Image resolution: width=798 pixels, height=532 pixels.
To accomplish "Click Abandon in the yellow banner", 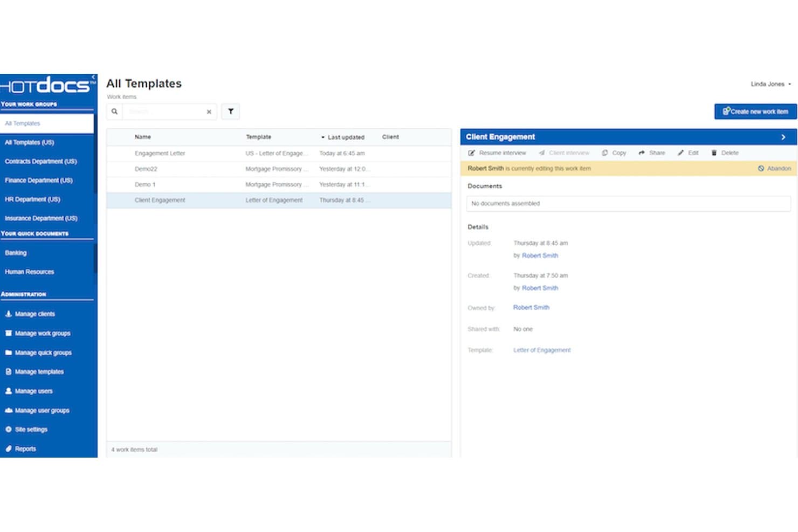I will (775, 169).
